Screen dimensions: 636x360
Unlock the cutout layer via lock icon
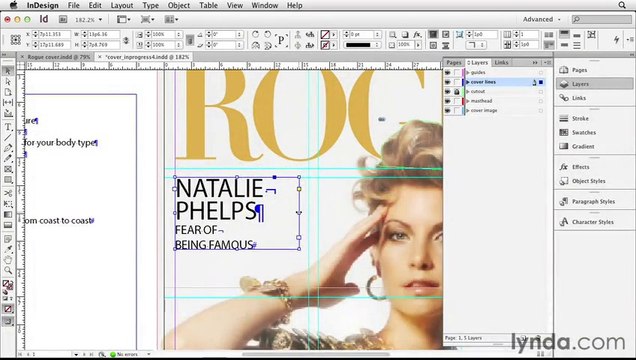tap(457, 92)
